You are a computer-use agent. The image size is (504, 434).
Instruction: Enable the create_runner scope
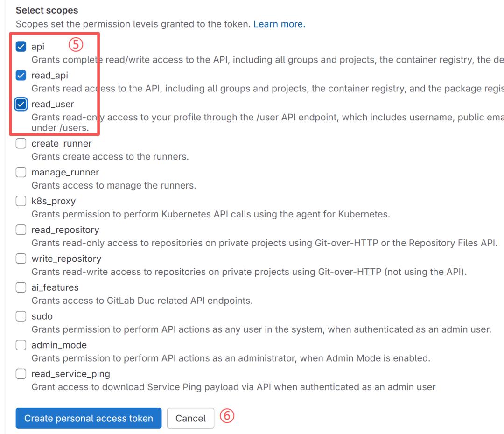[21, 144]
